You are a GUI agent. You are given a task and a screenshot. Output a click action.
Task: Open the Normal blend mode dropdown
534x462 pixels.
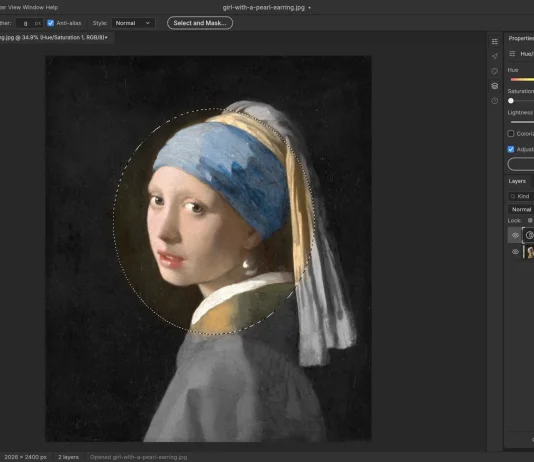point(521,209)
